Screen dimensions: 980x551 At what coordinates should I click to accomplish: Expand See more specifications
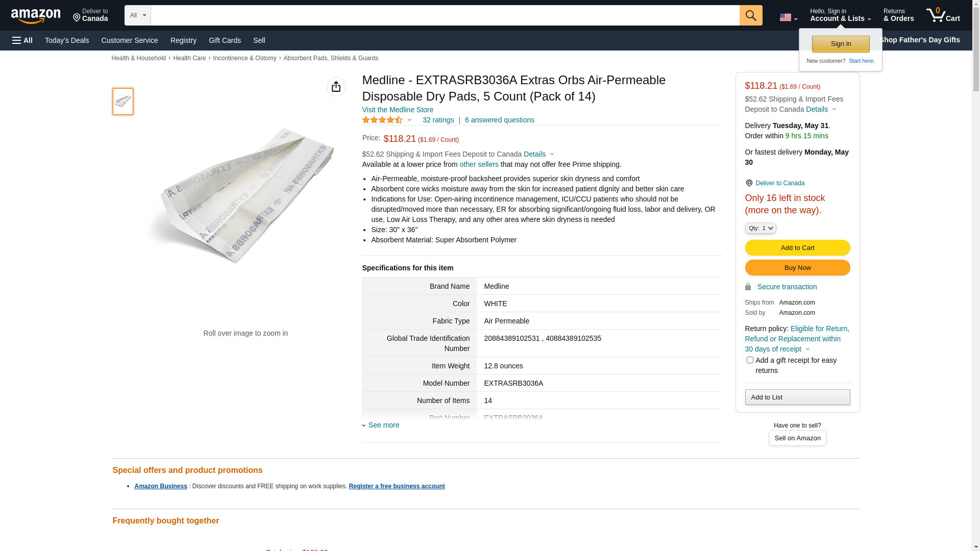(x=383, y=425)
